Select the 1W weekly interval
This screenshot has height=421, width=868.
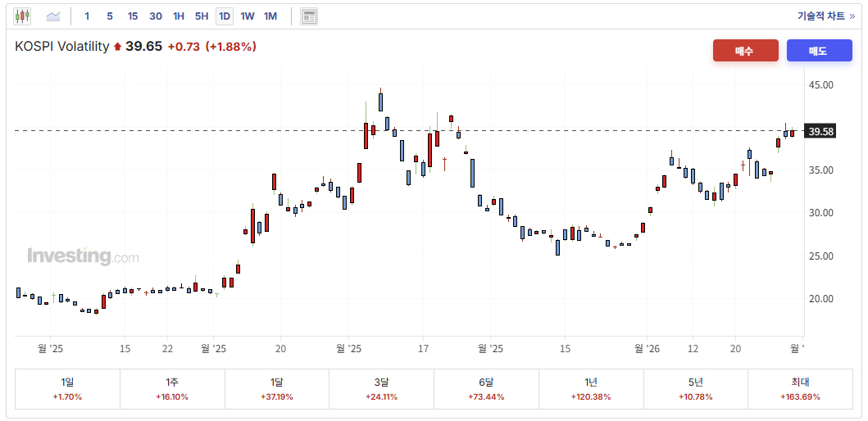tap(248, 16)
